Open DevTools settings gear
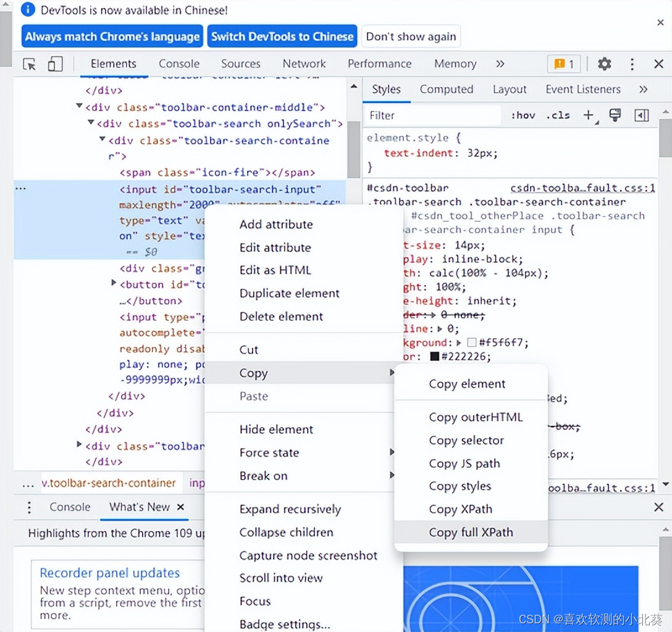 point(605,64)
